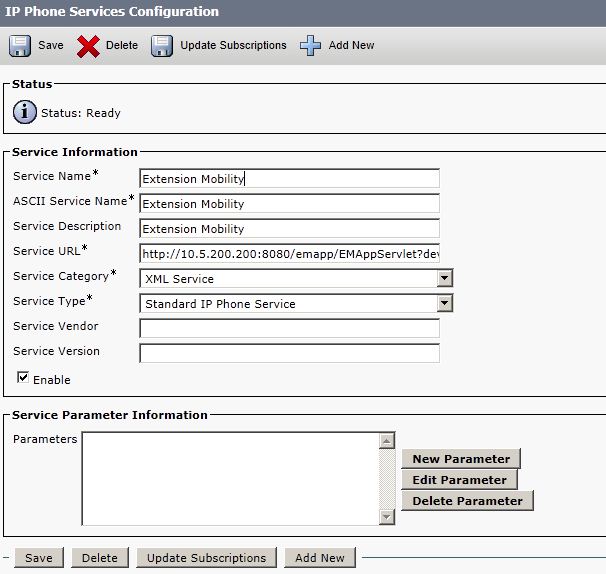Click the blue plus Add New icon
The width and height of the screenshot is (606, 574).
(x=310, y=46)
